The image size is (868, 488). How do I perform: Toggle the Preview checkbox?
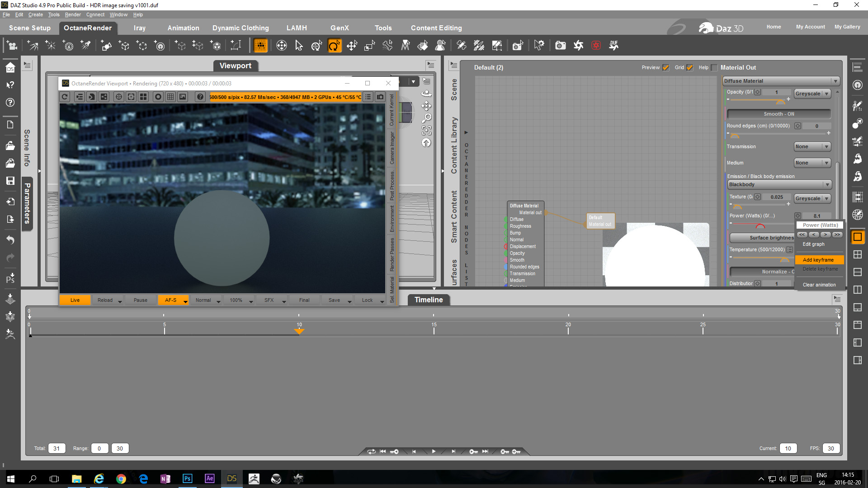click(665, 68)
